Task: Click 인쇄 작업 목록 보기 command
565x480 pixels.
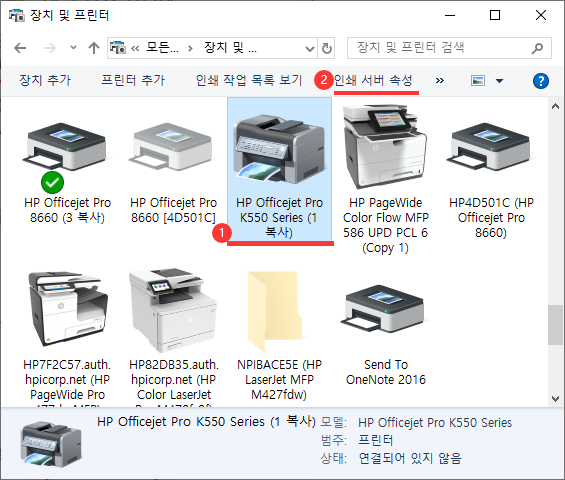Action: (x=249, y=80)
